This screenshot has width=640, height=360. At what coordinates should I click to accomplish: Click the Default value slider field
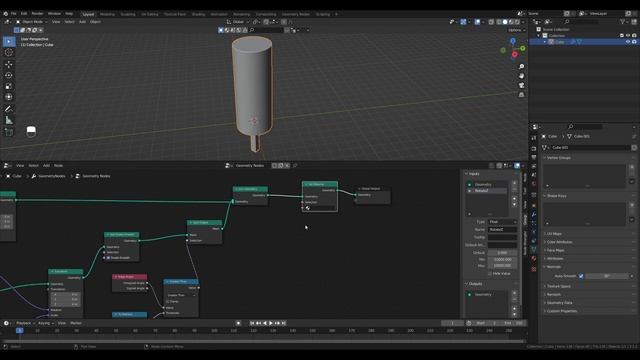[502, 253]
